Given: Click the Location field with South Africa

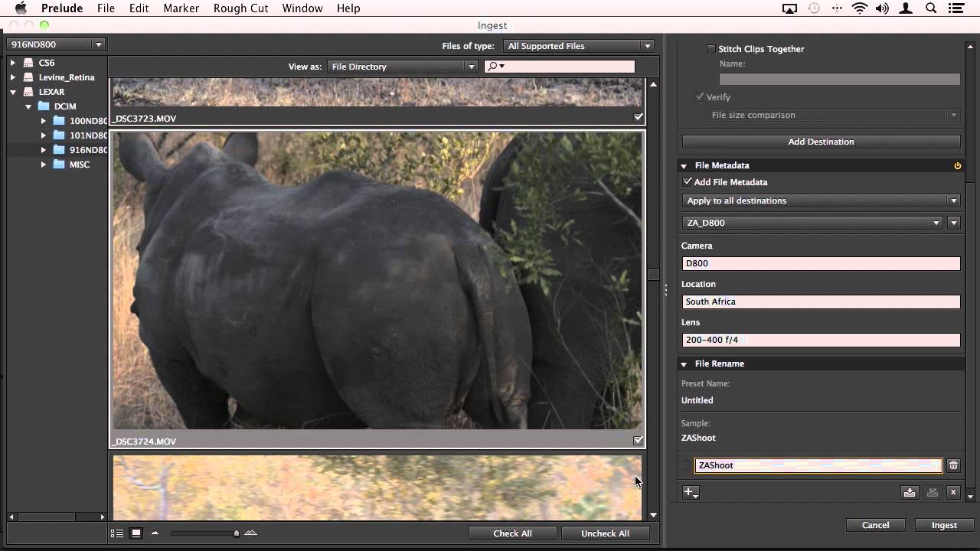Looking at the screenshot, I should [821, 302].
